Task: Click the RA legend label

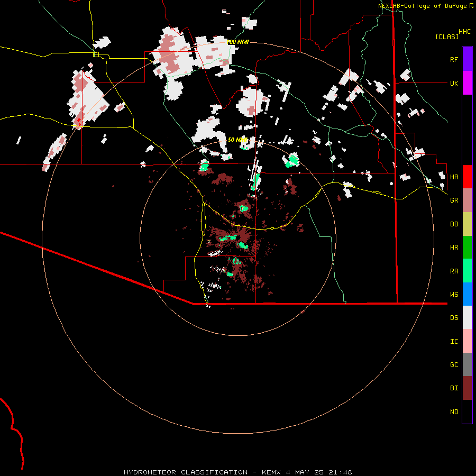Action: pyautogui.click(x=454, y=271)
